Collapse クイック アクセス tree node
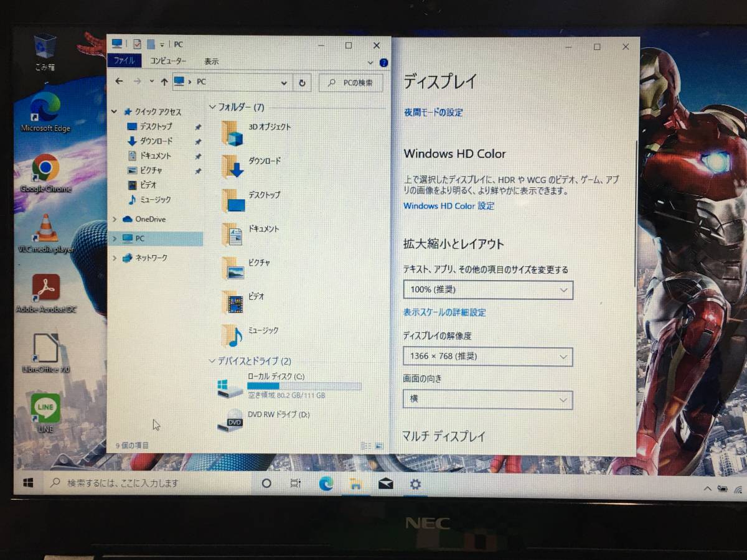 tap(114, 112)
